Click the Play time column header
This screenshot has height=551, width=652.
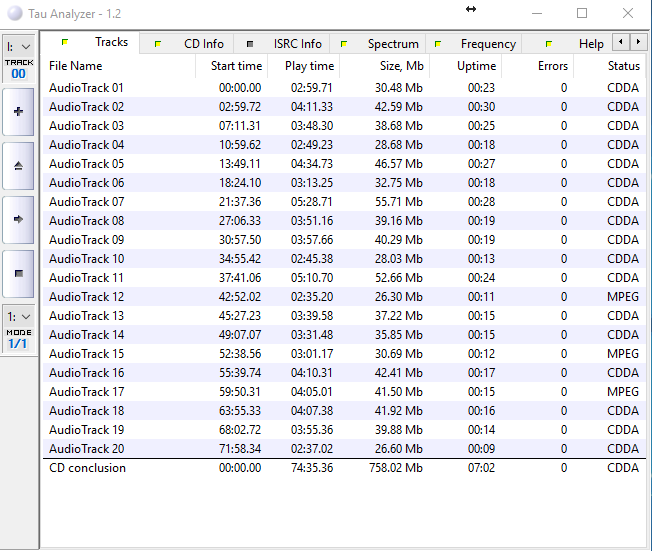pos(304,66)
